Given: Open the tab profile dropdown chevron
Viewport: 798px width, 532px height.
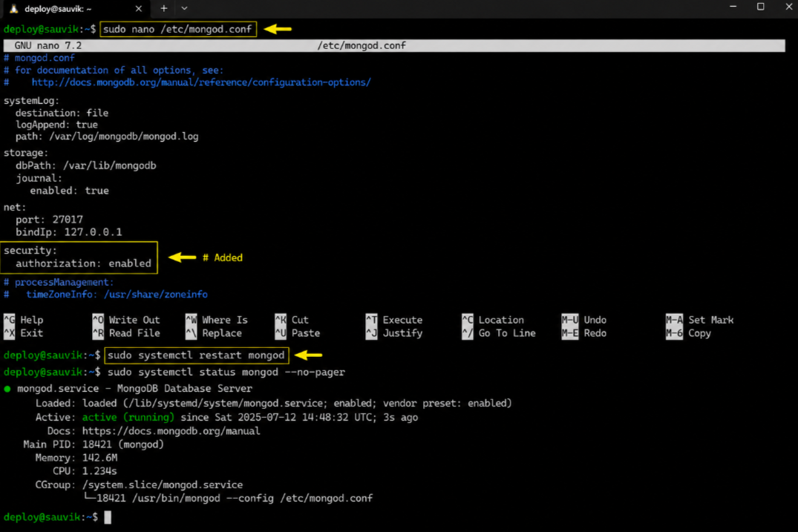Looking at the screenshot, I should click(x=184, y=8).
